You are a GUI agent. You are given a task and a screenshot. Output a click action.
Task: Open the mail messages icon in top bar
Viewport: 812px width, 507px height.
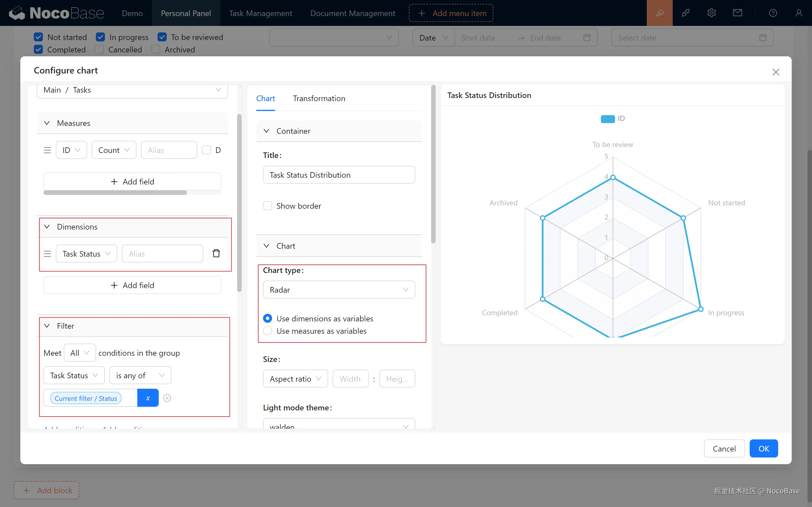point(737,13)
